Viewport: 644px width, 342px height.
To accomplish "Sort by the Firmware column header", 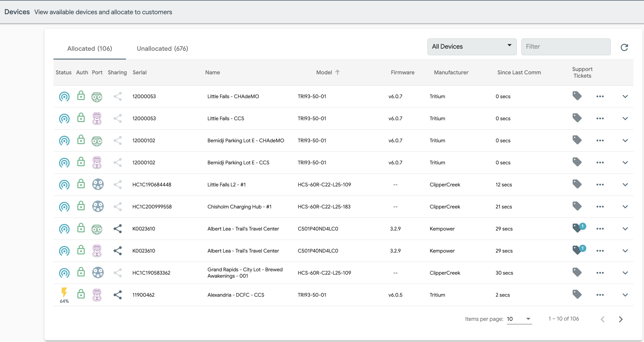I will click(403, 73).
